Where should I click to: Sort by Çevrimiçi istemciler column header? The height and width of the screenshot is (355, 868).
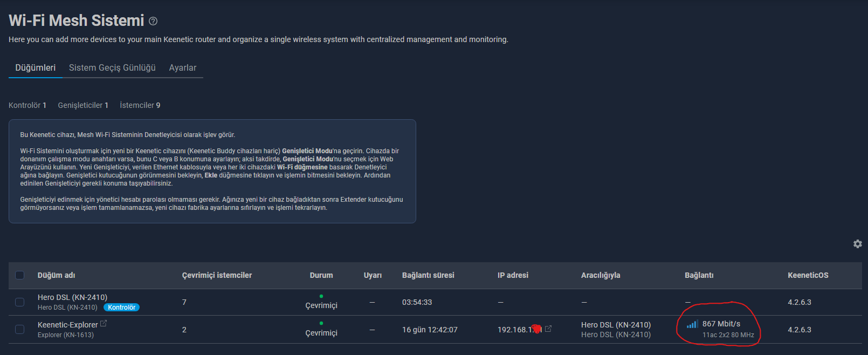(x=217, y=275)
